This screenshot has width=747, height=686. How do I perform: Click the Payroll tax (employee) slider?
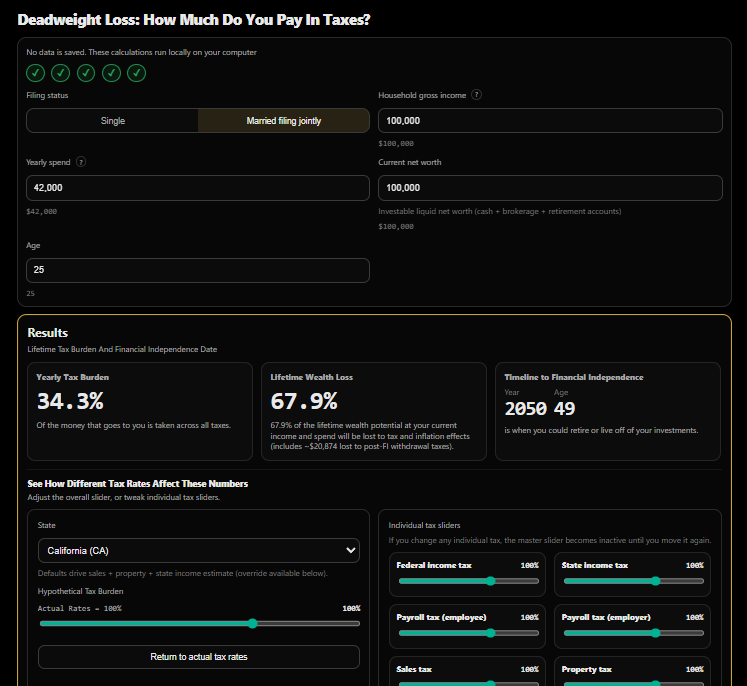[x=468, y=633]
